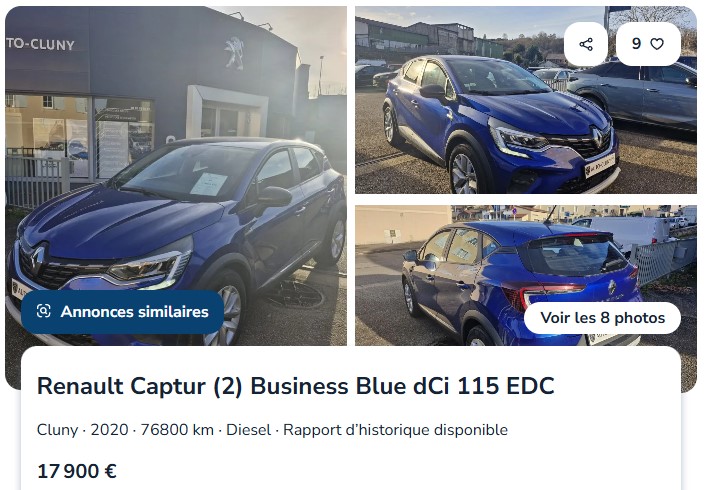Click the Peugeot lion logo on building
The width and height of the screenshot is (706, 490).
pos(235,53)
